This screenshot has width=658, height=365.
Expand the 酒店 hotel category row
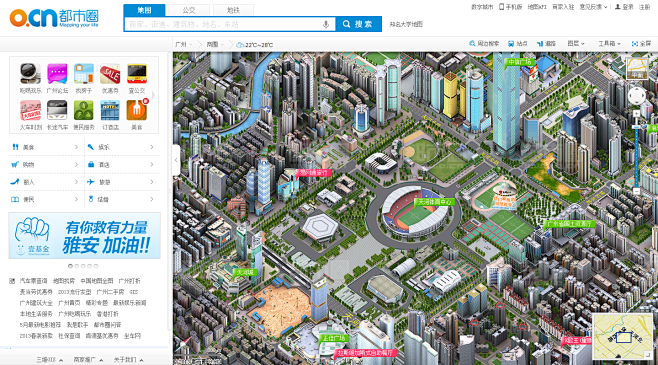(x=120, y=165)
